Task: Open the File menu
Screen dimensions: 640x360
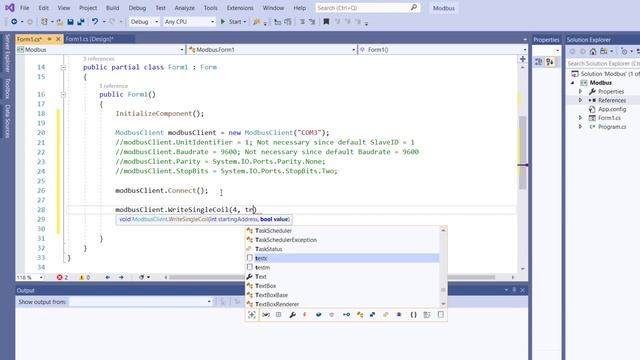Action: pyautogui.click(x=24, y=8)
